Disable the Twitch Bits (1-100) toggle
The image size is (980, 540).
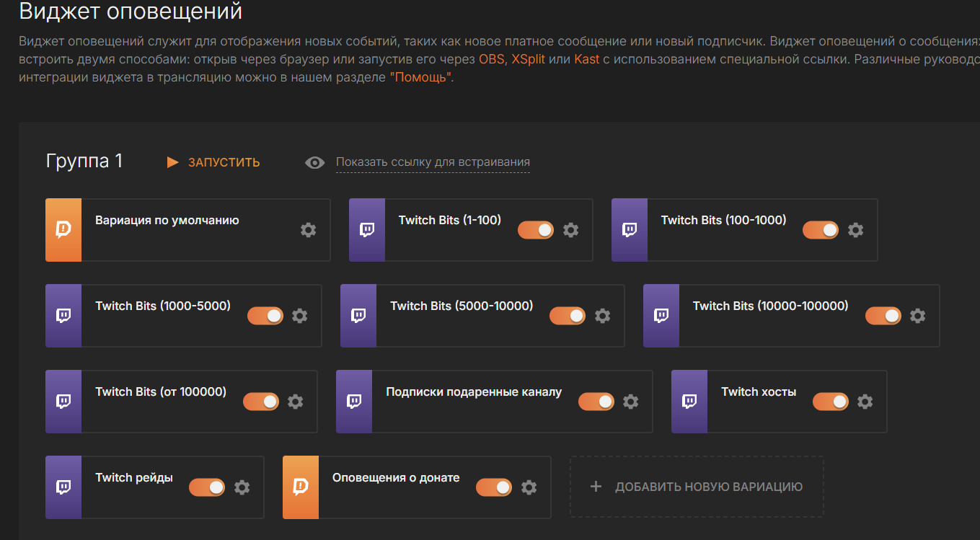tap(536, 230)
